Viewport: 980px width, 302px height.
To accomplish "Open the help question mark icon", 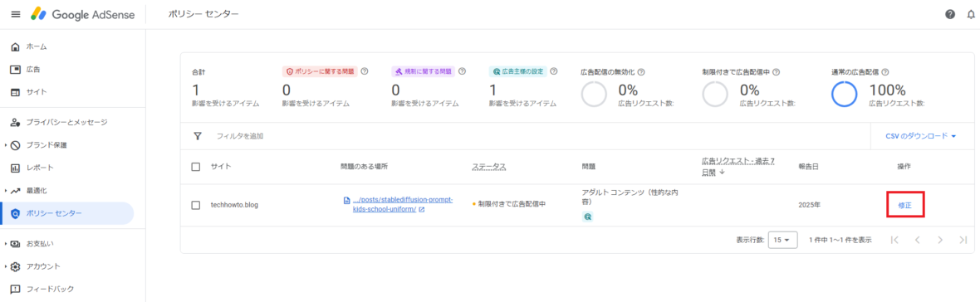I will [x=950, y=14].
